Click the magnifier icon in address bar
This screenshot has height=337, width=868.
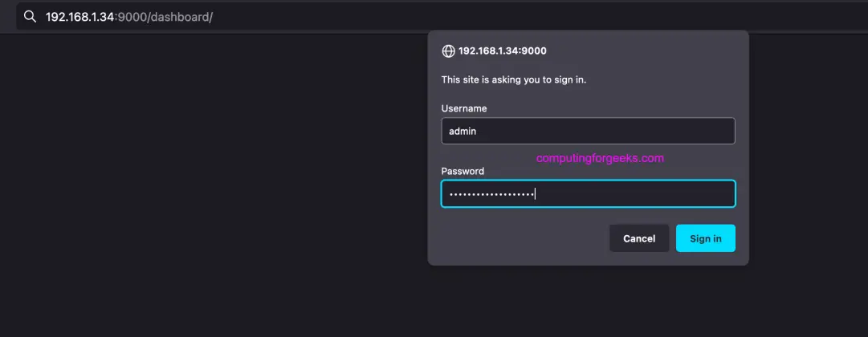coord(30,17)
